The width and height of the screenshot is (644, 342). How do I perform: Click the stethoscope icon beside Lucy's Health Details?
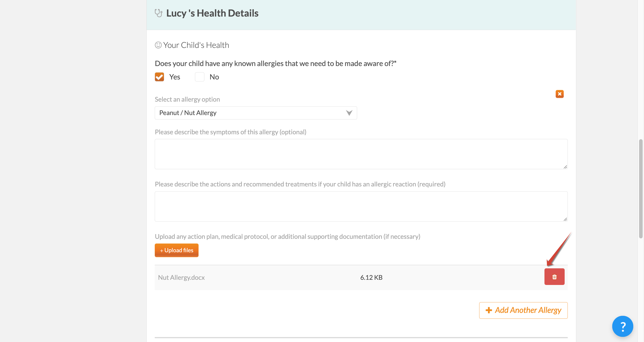(x=159, y=13)
